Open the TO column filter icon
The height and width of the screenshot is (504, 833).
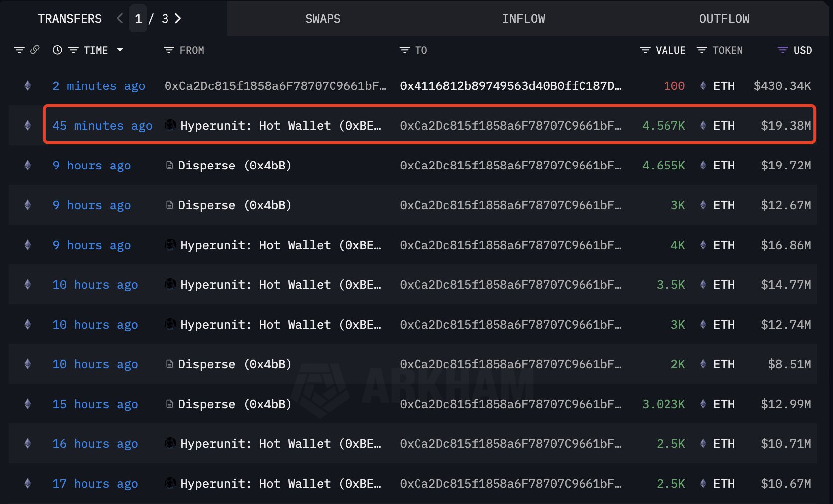[x=405, y=50]
